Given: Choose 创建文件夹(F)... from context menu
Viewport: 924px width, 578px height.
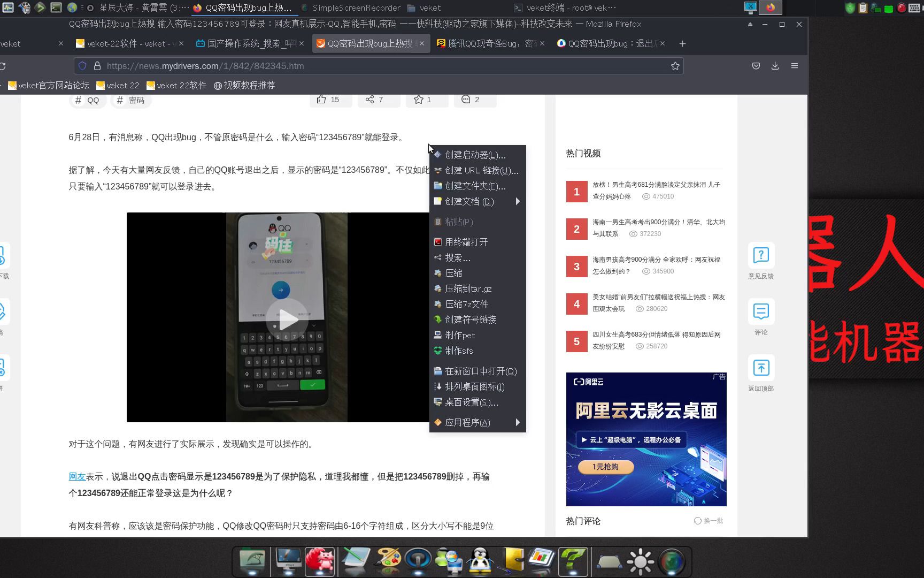Looking at the screenshot, I should click(x=478, y=186).
